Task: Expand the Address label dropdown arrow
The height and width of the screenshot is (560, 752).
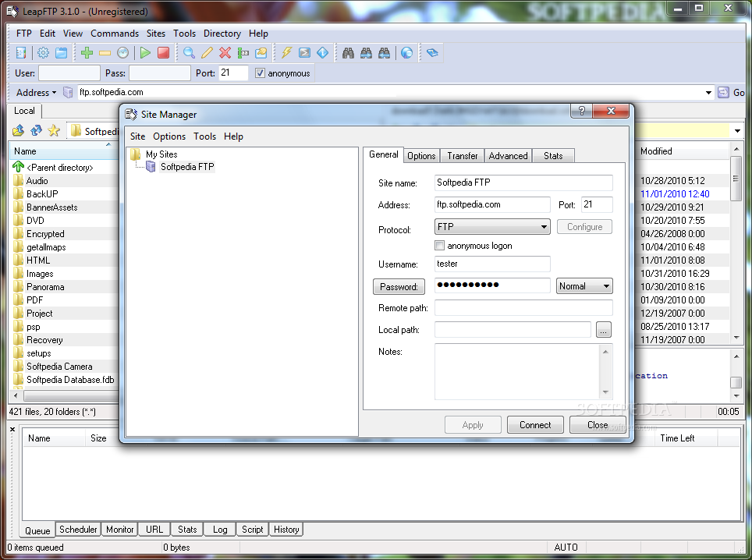Action: (54, 93)
